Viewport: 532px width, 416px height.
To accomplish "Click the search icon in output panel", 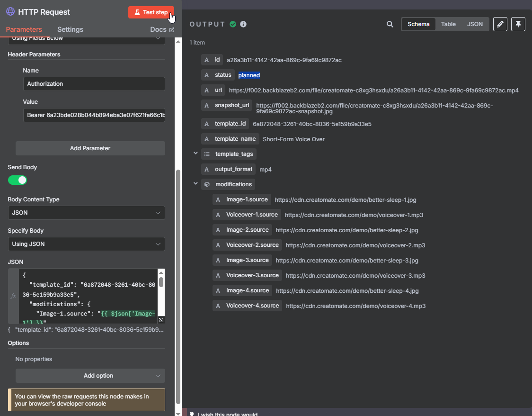I will (x=390, y=24).
